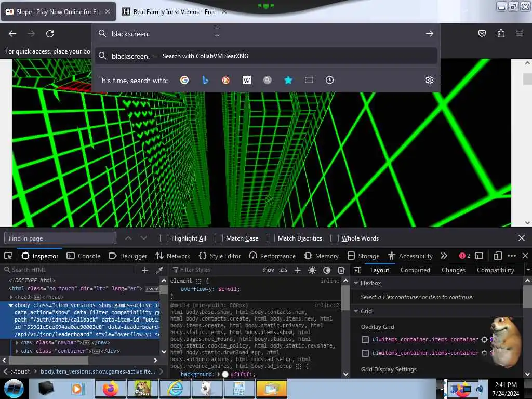Click the Filter Styles input field
This screenshot has height=399, width=532.
coord(215,270)
